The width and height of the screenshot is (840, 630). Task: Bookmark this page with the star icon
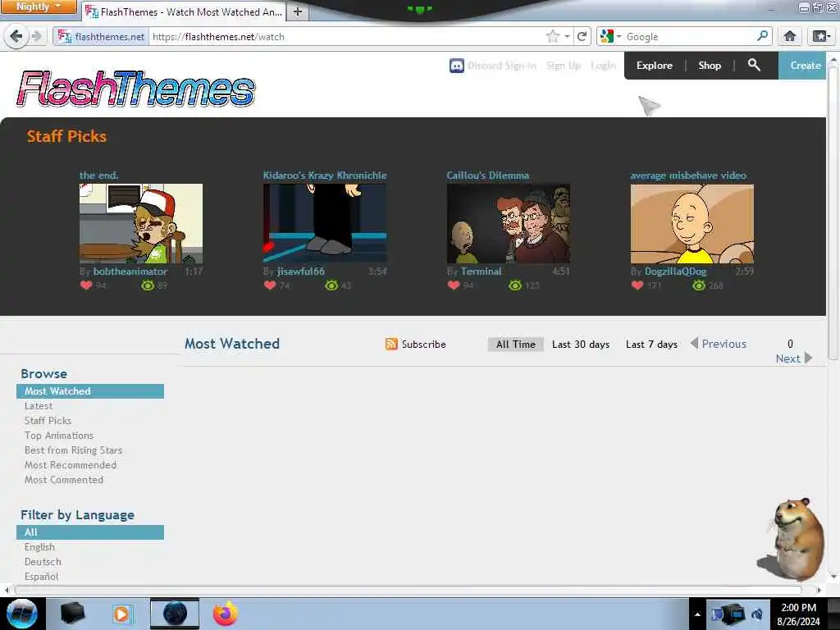pyautogui.click(x=553, y=36)
